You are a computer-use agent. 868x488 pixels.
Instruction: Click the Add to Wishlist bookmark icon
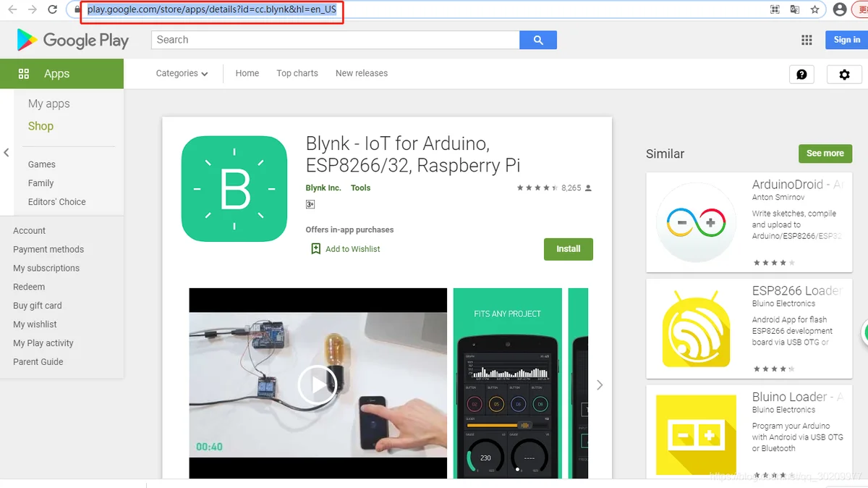315,248
